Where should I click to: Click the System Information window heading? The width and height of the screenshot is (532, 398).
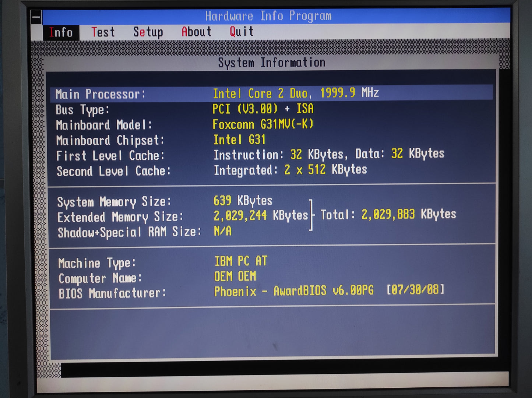272,63
